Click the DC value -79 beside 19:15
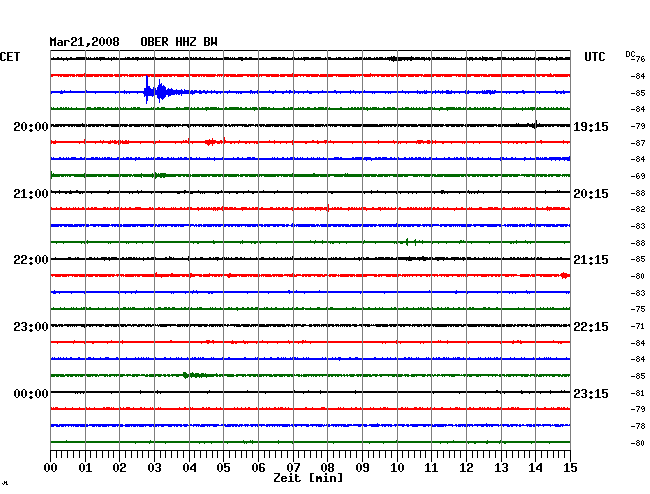Image resolution: width=650 pixels, height=494 pixels. click(638, 126)
